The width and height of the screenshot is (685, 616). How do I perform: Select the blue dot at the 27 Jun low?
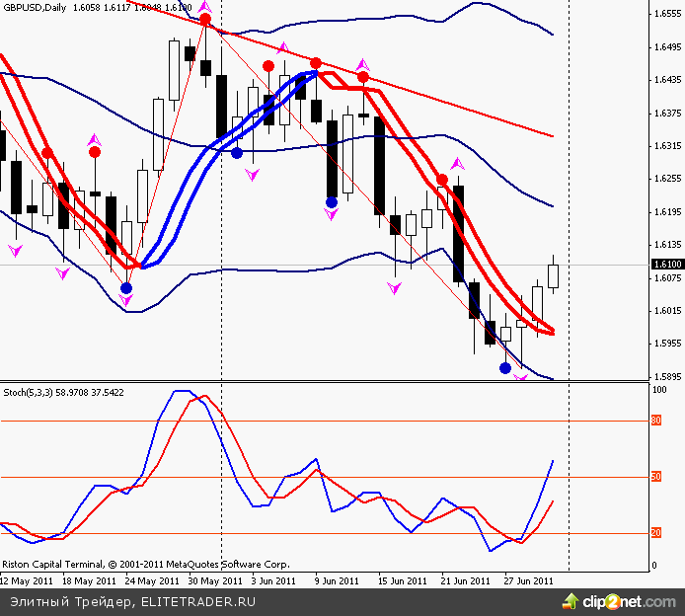(505, 368)
